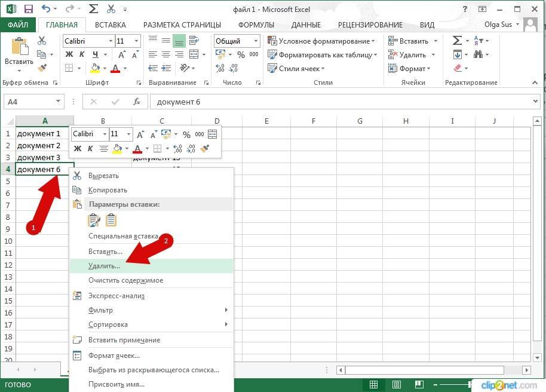Increase font size in ribbon
This screenshot has height=392, width=546.
pos(121,54)
